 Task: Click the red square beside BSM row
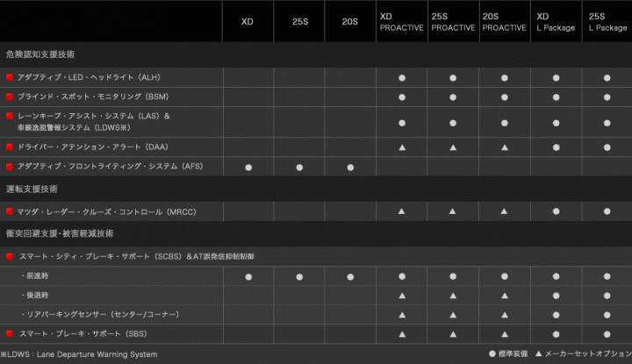tap(10, 96)
